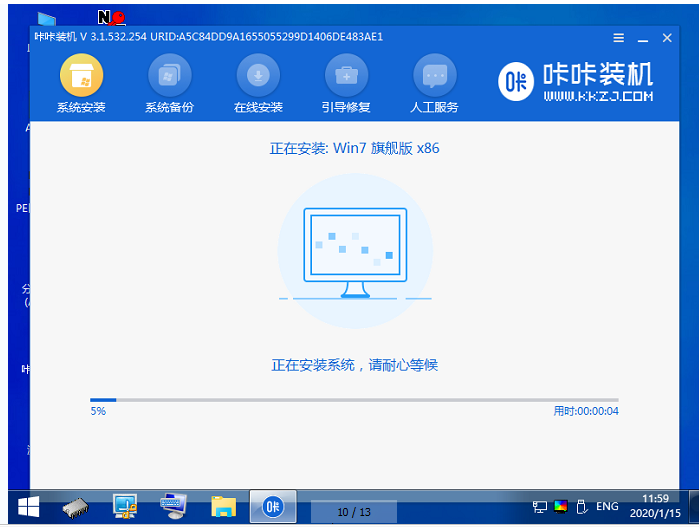The height and width of the screenshot is (527, 699).
Task: Launch the network computer taskbar icon
Action: pyautogui.click(x=125, y=507)
